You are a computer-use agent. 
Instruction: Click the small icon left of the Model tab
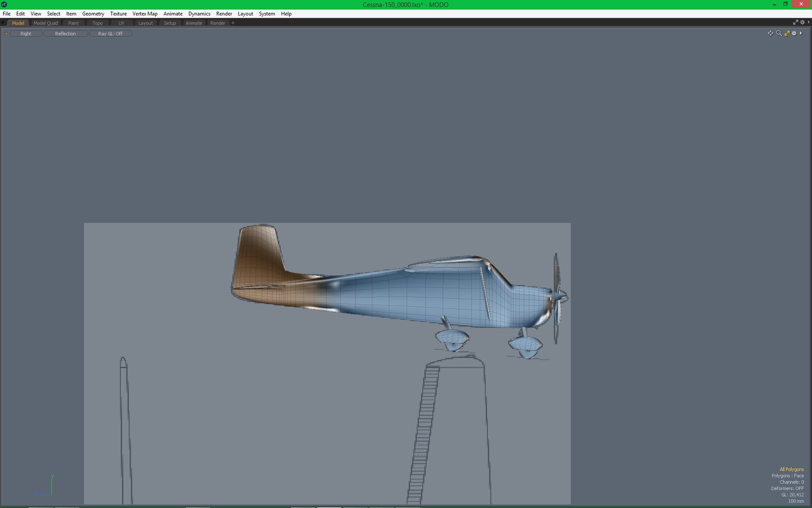click(x=4, y=23)
